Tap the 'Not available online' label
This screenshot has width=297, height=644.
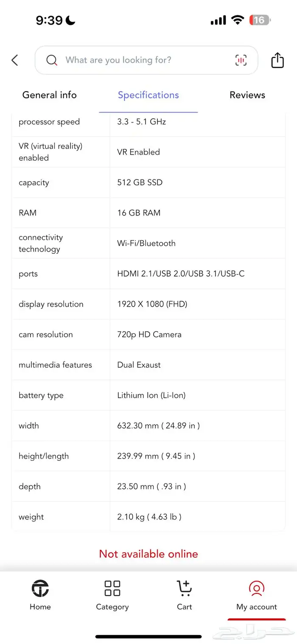pyautogui.click(x=148, y=554)
